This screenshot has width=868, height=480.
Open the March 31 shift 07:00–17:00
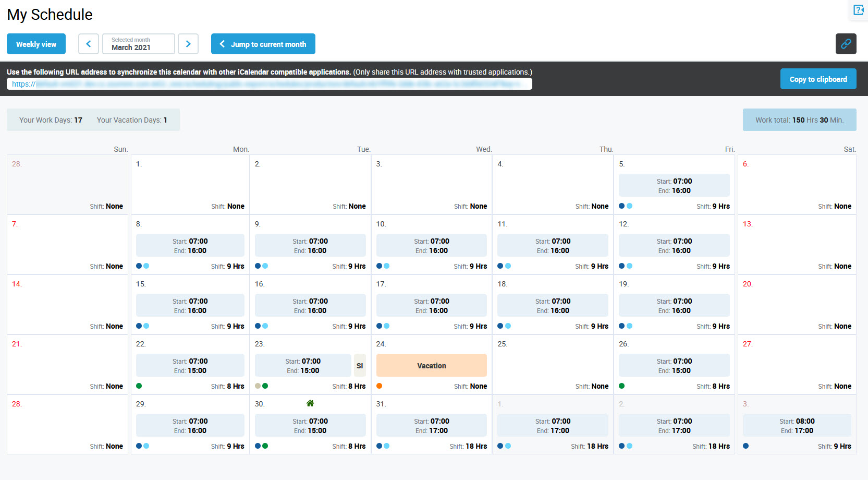[431, 426]
